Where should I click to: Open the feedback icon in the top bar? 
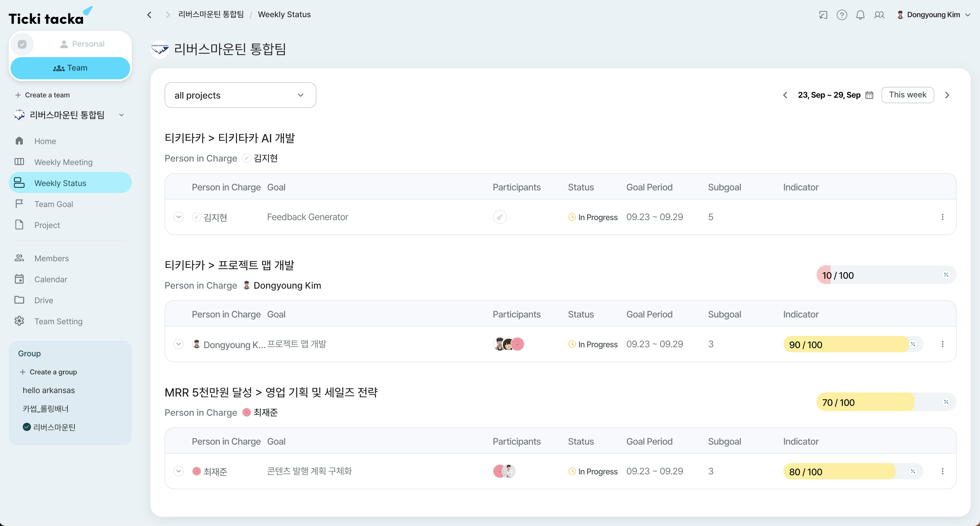(823, 15)
